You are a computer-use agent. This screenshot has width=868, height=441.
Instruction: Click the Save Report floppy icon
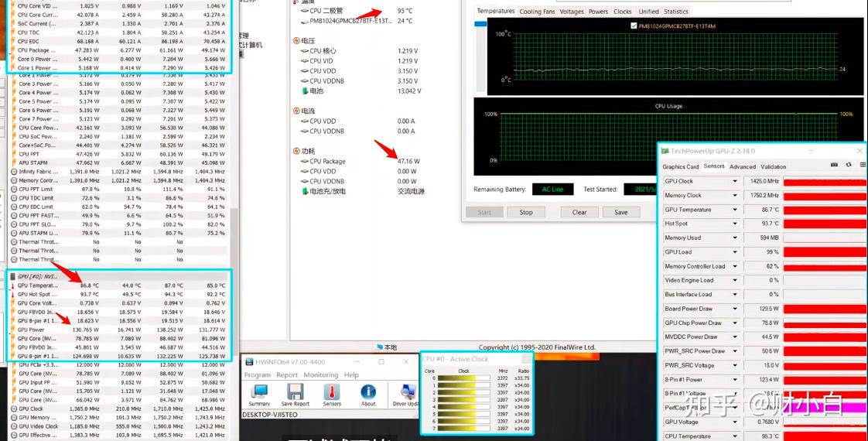(x=295, y=392)
